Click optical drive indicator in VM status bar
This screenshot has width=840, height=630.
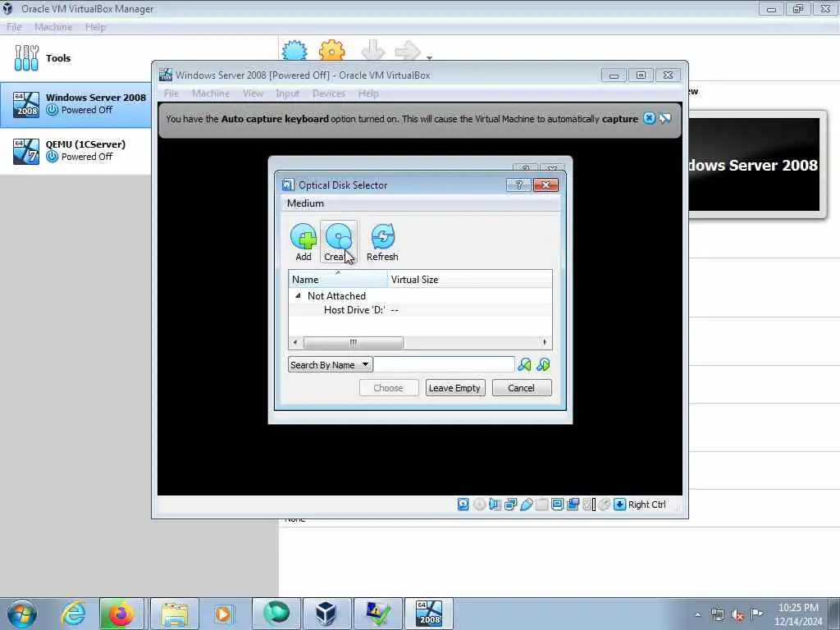pyautogui.click(x=479, y=504)
